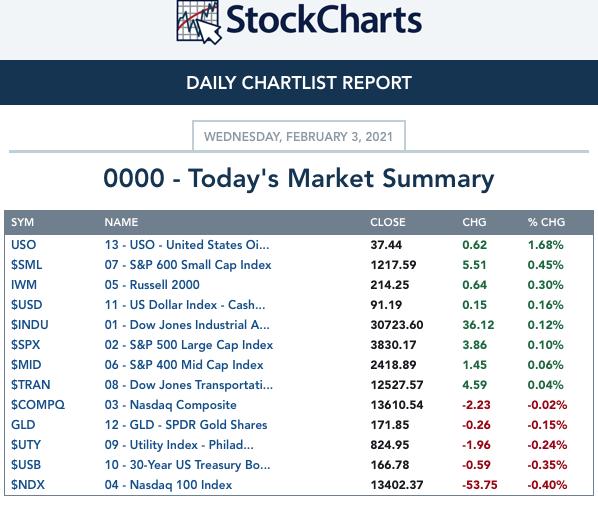Open the Nasdaq 100 Index link
This screenshot has height=507, width=598.
point(168,485)
